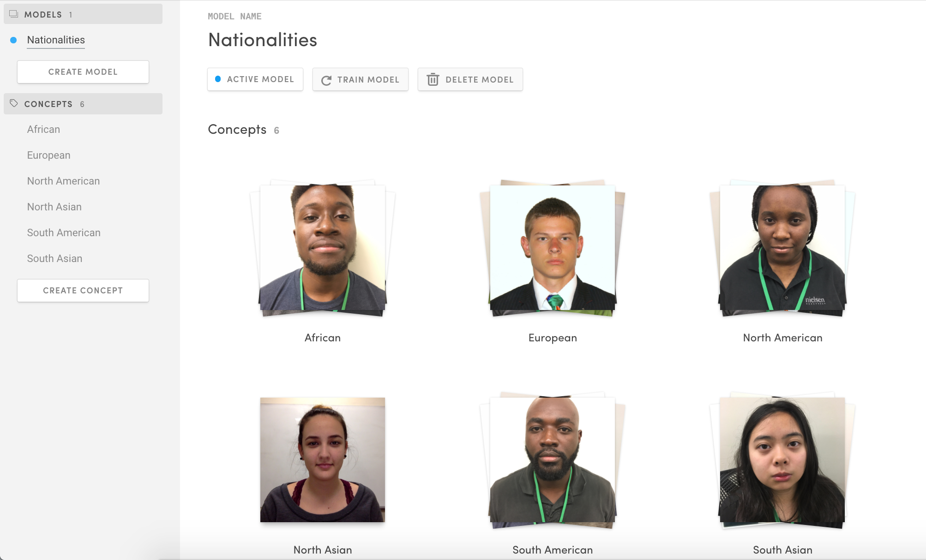The height and width of the screenshot is (560, 926).
Task: Click the Nationalities model name field
Action: 263,40
